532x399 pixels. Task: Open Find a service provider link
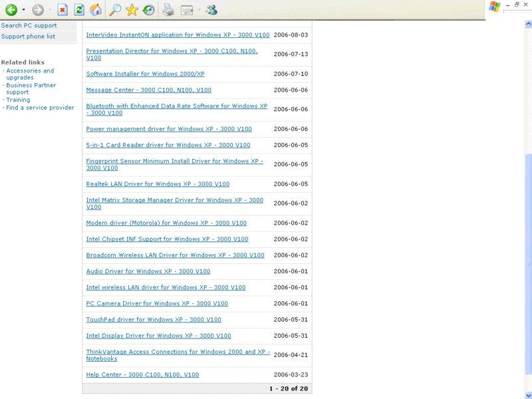tap(40, 108)
